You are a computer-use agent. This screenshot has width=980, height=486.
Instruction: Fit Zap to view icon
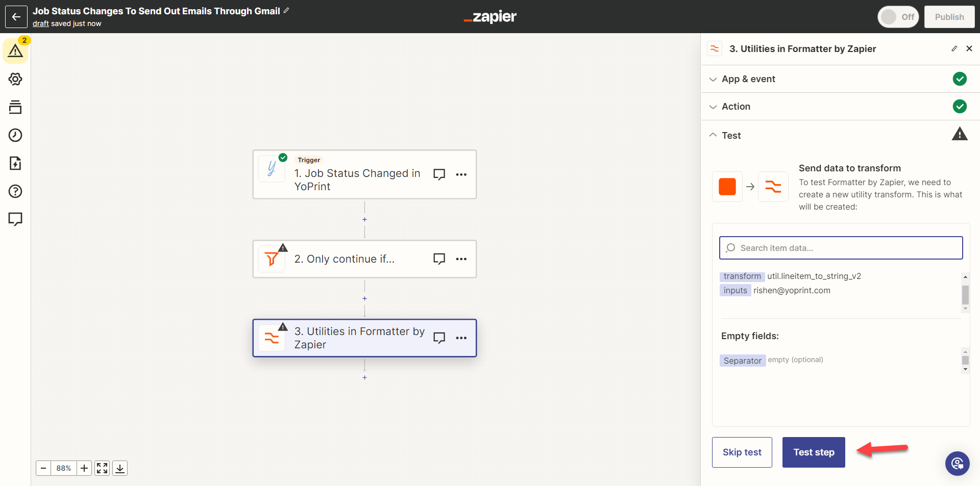pyautogui.click(x=102, y=468)
